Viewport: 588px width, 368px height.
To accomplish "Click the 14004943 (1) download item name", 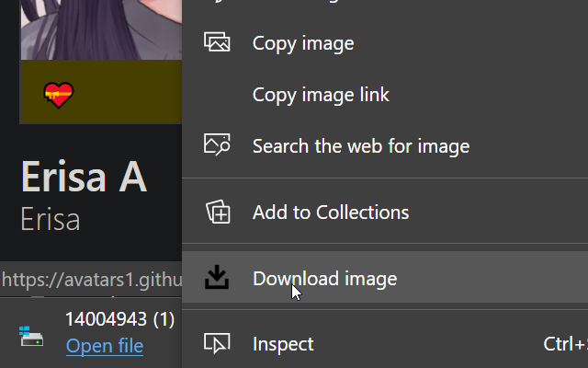I will coord(119,320).
